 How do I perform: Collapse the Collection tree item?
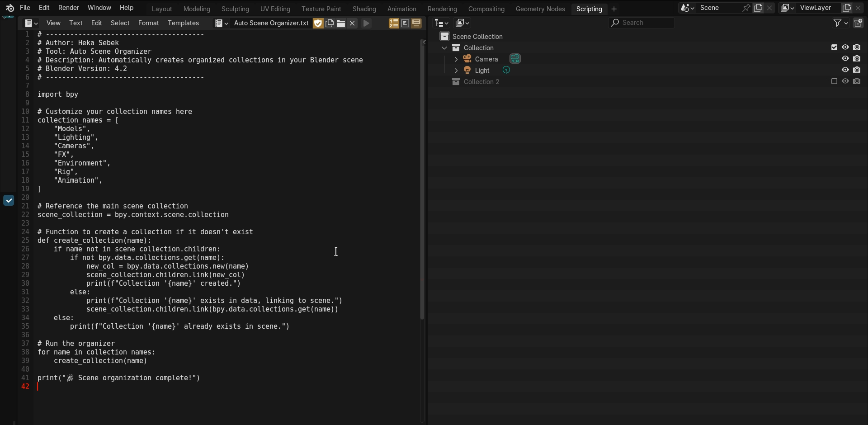tap(444, 47)
